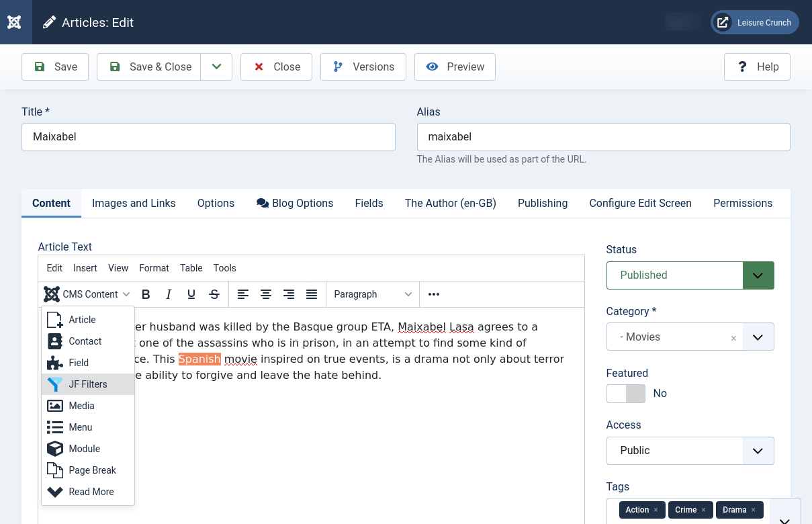
Task: Remove the Drama tag
Action: point(754,510)
